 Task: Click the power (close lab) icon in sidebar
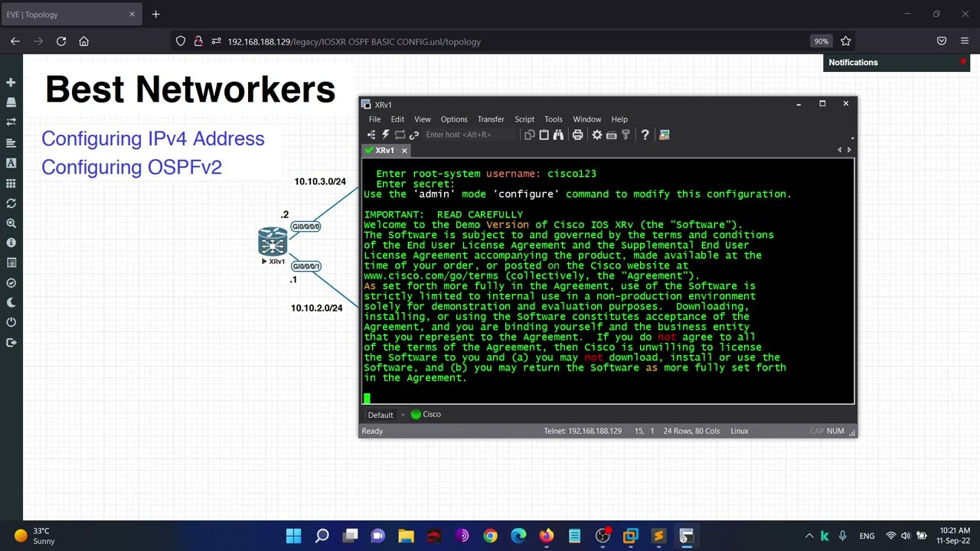11,322
